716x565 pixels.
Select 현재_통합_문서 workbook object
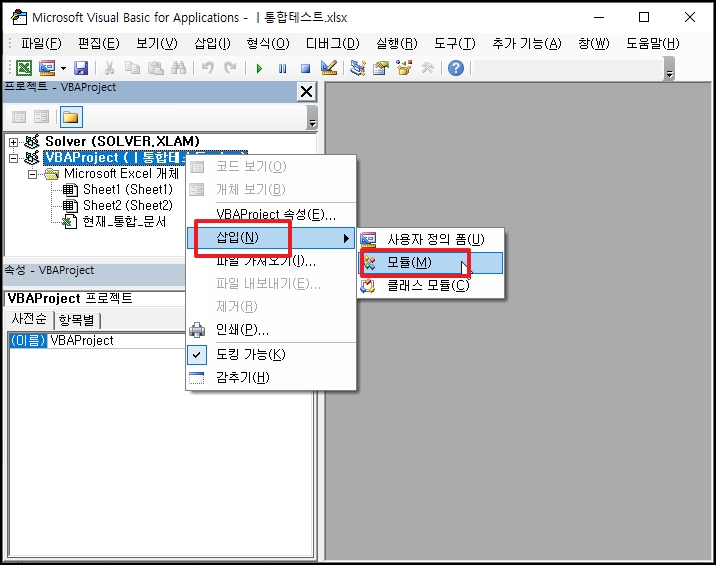[x=124, y=222]
